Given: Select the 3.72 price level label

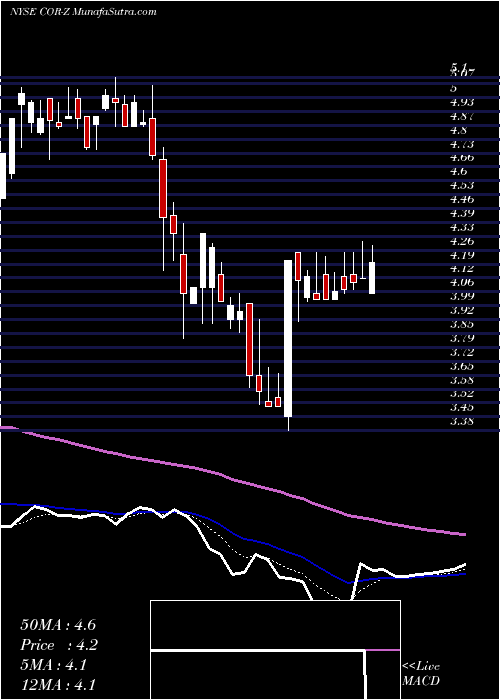Looking at the screenshot, I should coord(462,352).
